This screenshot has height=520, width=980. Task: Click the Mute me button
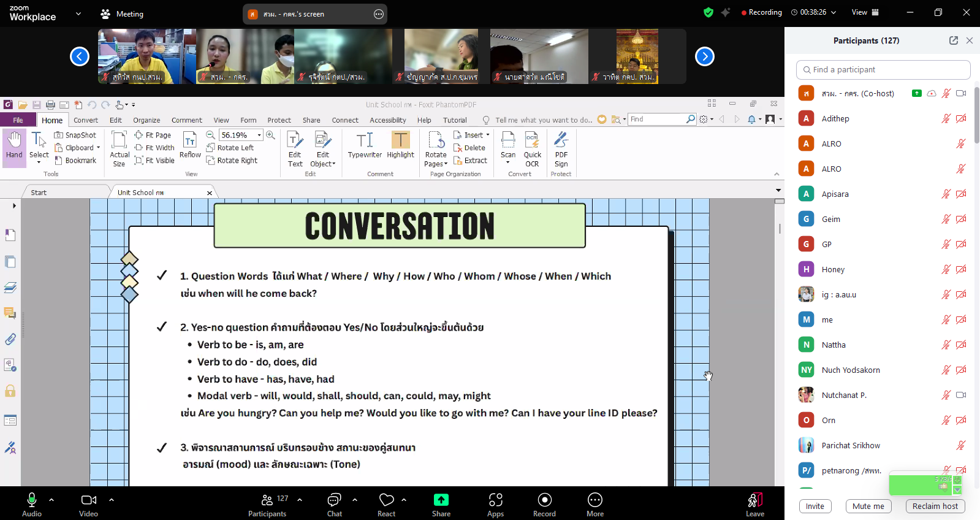coord(868,506)
